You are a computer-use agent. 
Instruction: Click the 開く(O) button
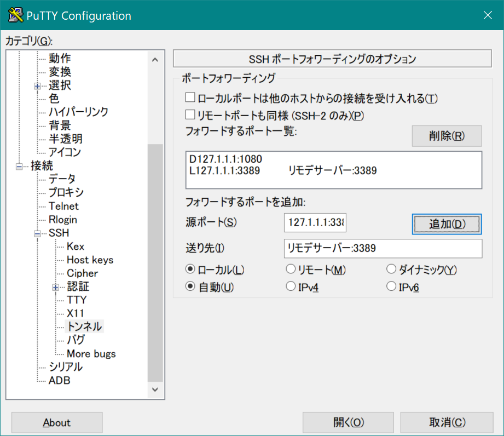click(x=348, y=422)
